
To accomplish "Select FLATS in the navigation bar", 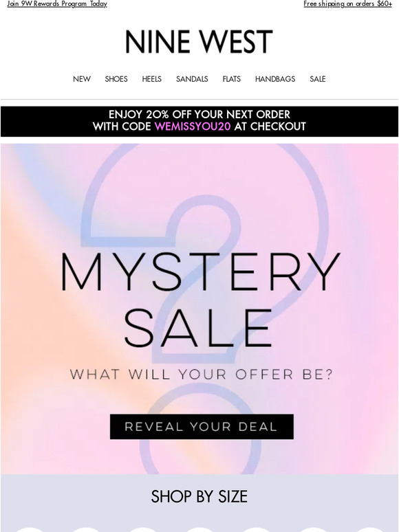I will (x=232, y=79).
